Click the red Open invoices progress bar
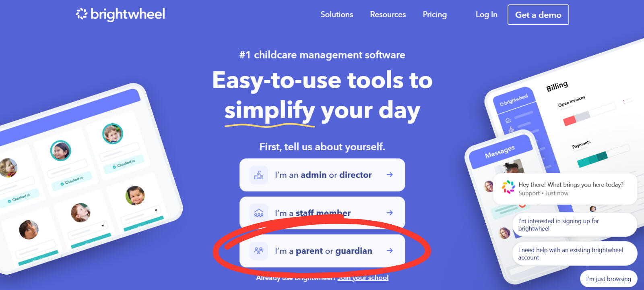 pyautogui.click(x=570, y=121)
